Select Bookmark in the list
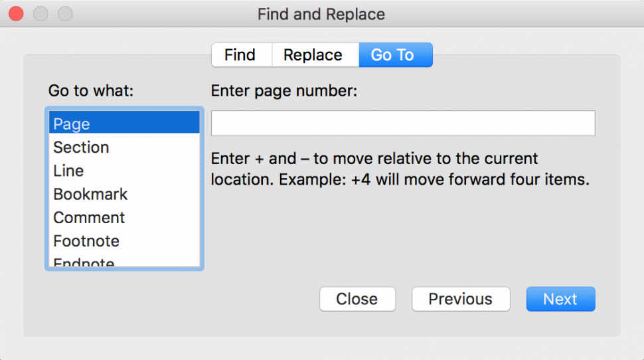Viewport: 644px width, 360px height. pyautogui.click(x=124, y=194)
